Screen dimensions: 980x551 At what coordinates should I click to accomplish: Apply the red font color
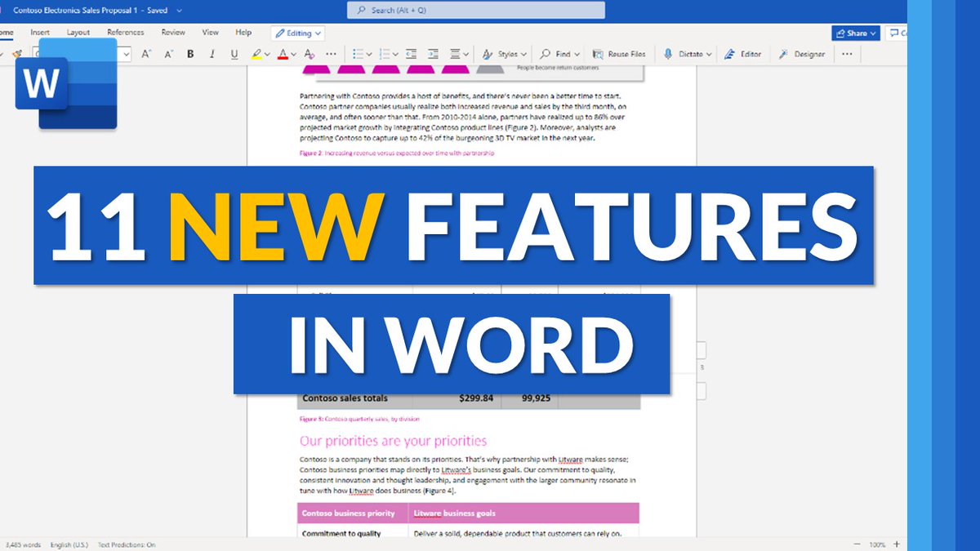pyautogui.click(x=283, y=54)
